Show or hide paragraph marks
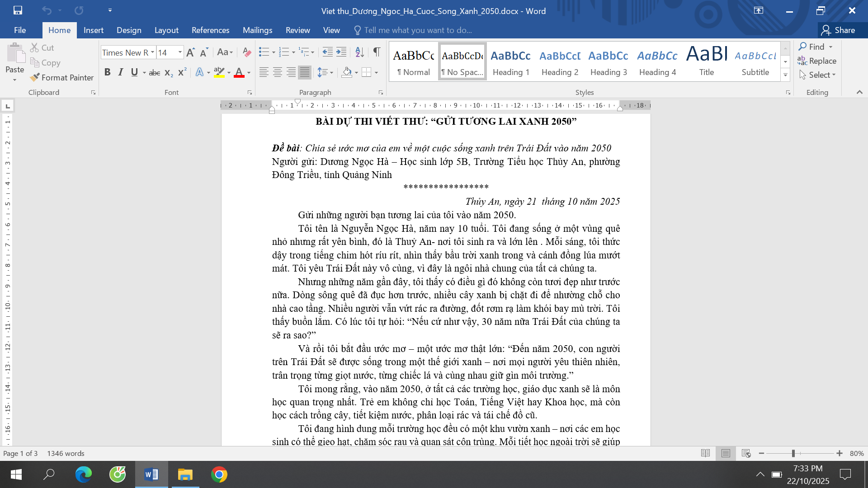868x488 pixels. point(377,52)
